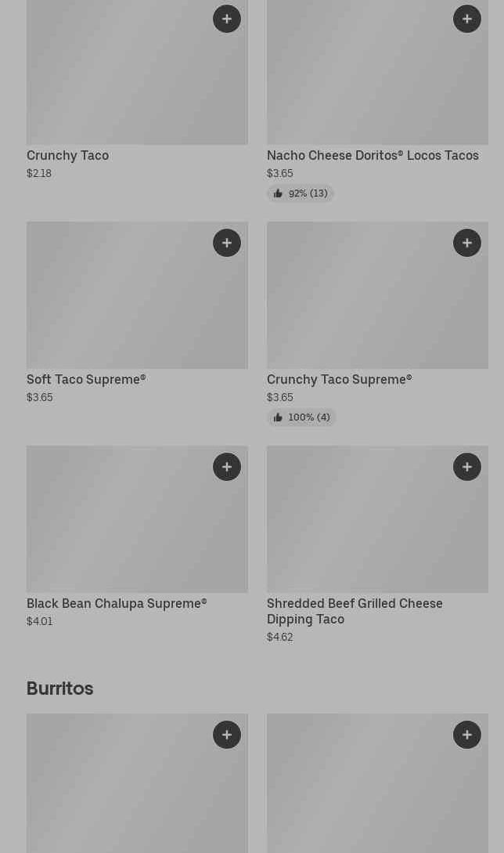
Task: Add Nacho Cheese Doritos Locos Tacos plus icon
Action: point(467,19)
